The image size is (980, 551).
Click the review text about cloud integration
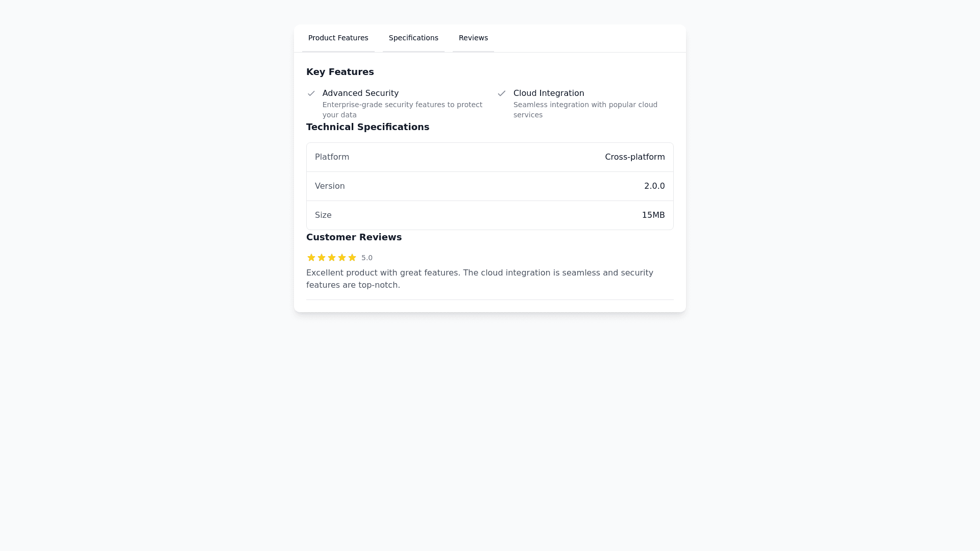[479, 279]
